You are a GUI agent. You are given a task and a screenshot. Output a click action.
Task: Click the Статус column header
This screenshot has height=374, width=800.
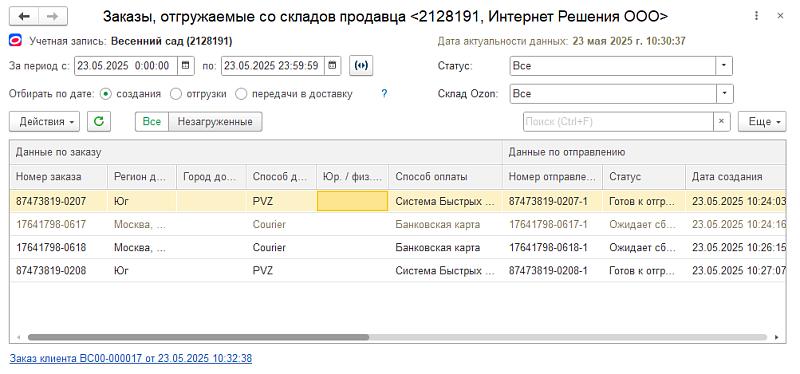(x=644, y=177)
